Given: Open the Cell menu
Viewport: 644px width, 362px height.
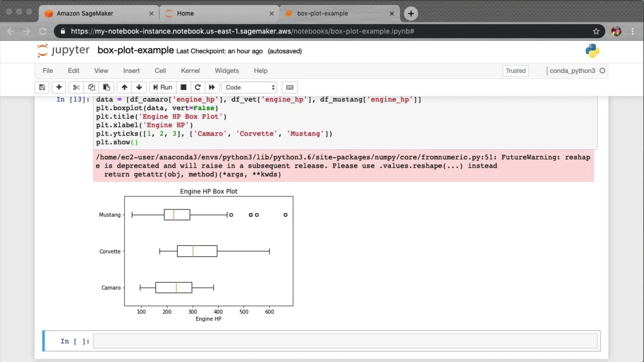Looking at the screenshot, I should pyautogui.click(x=160, y=71).
